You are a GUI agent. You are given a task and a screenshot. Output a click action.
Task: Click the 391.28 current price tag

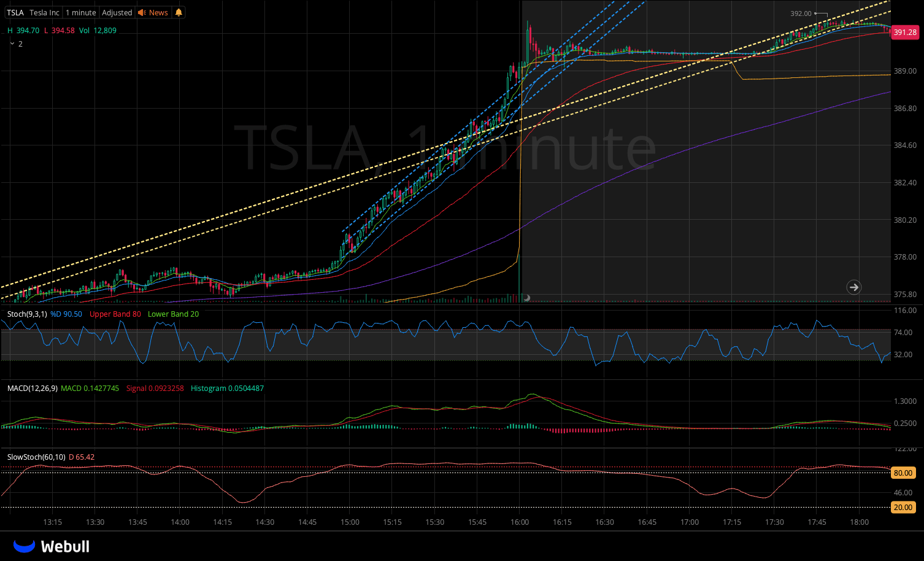click(x=905, y=33)
